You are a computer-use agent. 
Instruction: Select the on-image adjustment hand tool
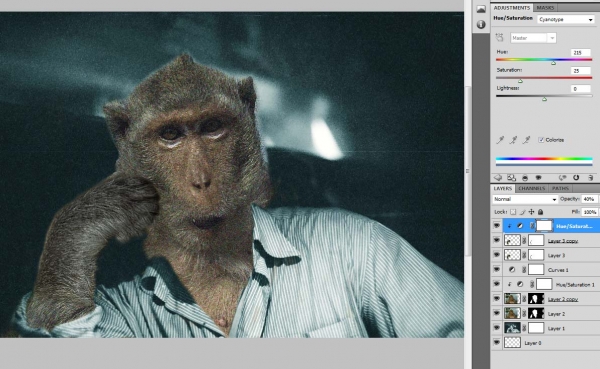(499, 38)
